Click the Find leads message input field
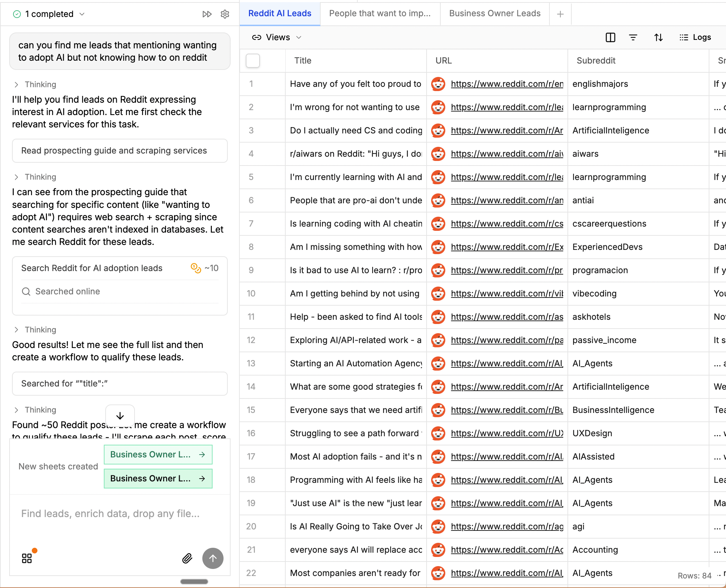 (110, 514)
